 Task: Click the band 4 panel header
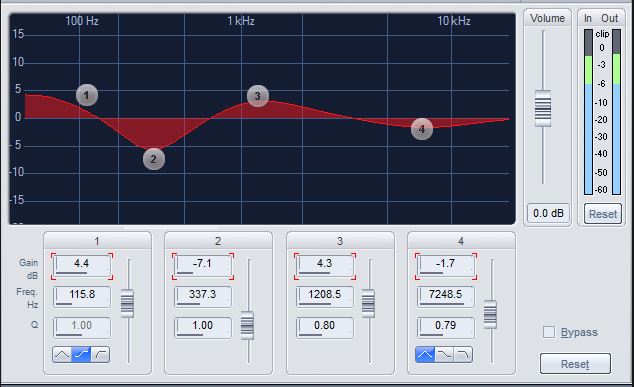pyautogui.click(x=461, y=241)
